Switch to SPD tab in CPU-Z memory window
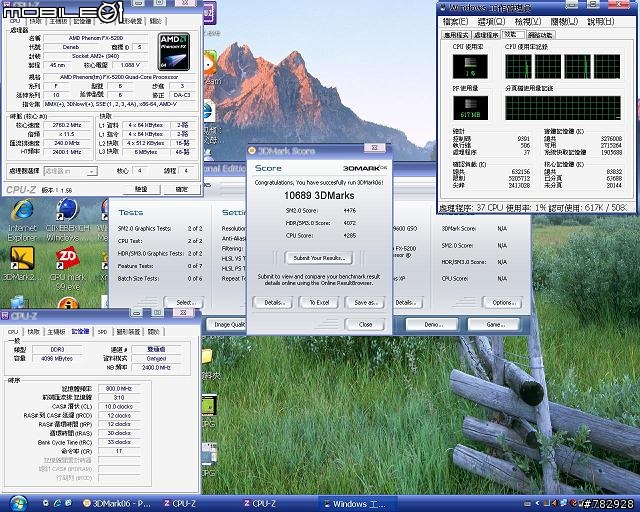640x512 pixels. coord(102,332)
